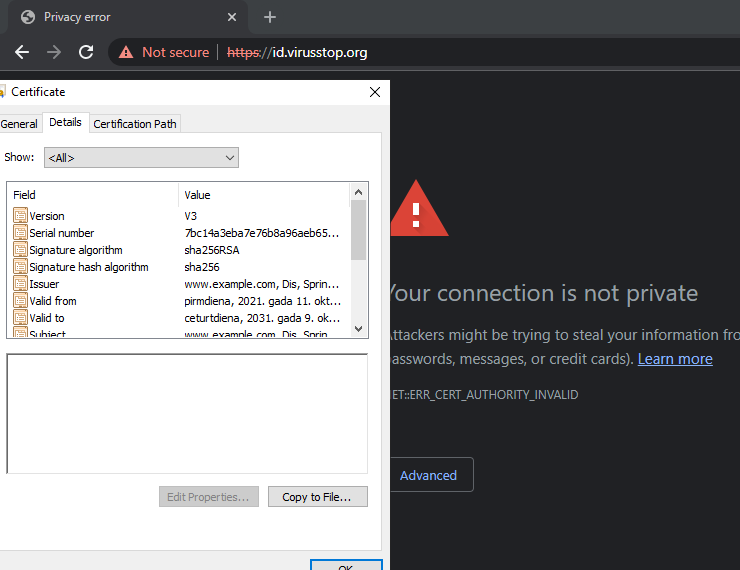Select the Details tab

coord(65,122)
